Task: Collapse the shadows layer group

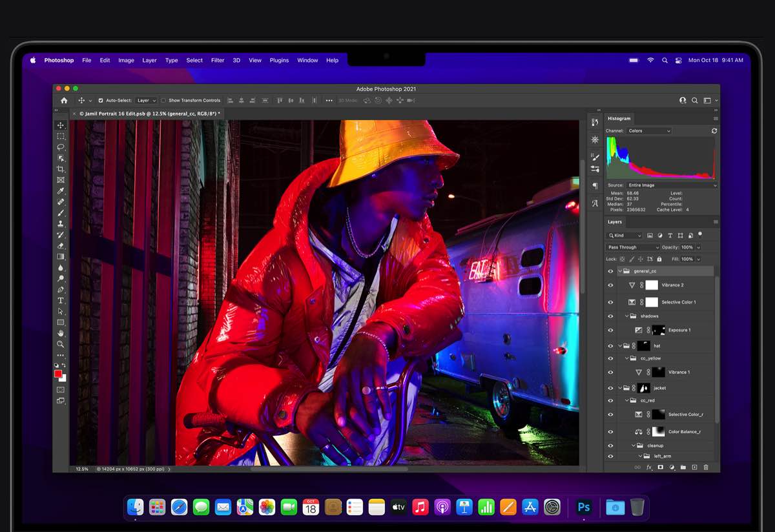Action: tap(627, 316)
